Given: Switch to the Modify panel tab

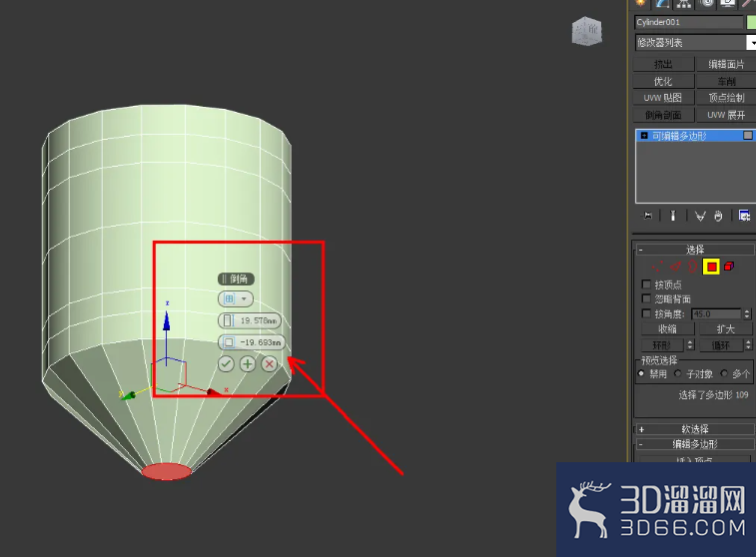Looking at the screenshot, I should tap(662, 3).
